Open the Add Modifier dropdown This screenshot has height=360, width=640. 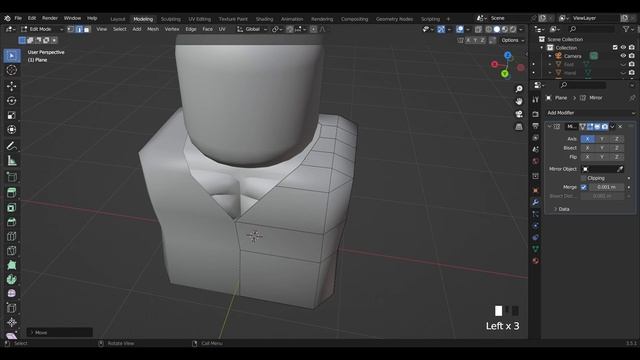[x=591, y=113]
